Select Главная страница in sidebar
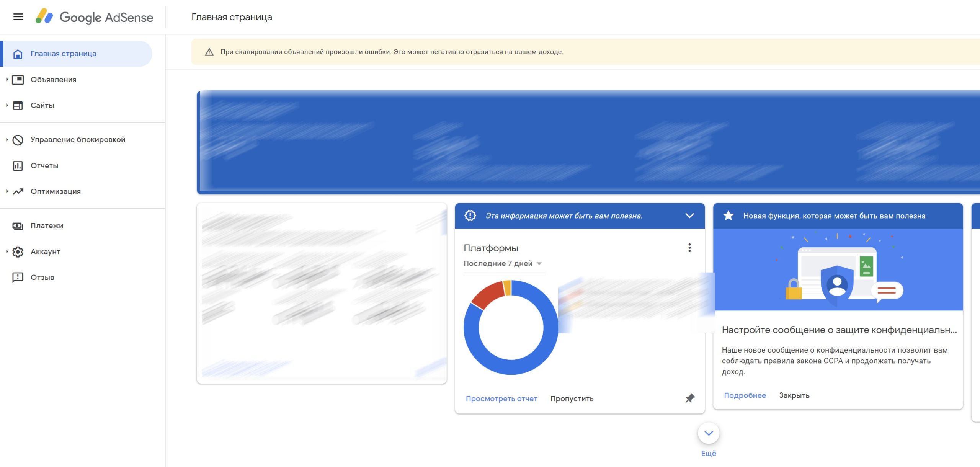This screenshot has width=980, height=467. click(x=64, y=54)
